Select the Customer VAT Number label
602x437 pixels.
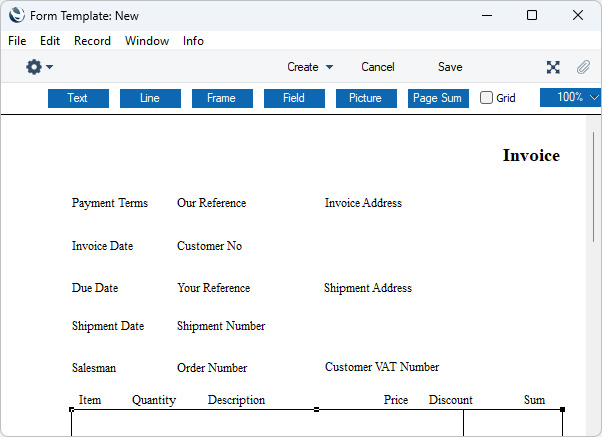(382, 367)
